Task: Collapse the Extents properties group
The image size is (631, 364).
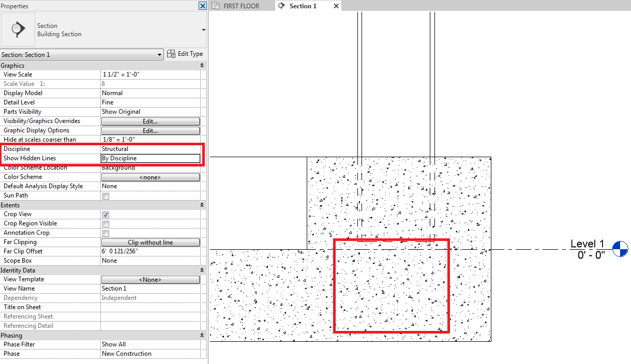Action: [x=201, y=205]
